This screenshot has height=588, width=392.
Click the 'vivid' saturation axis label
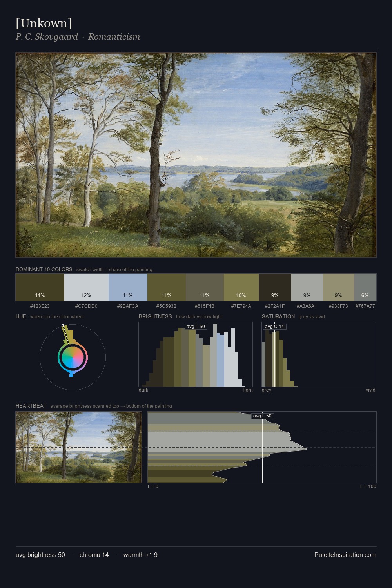[370, 390]
